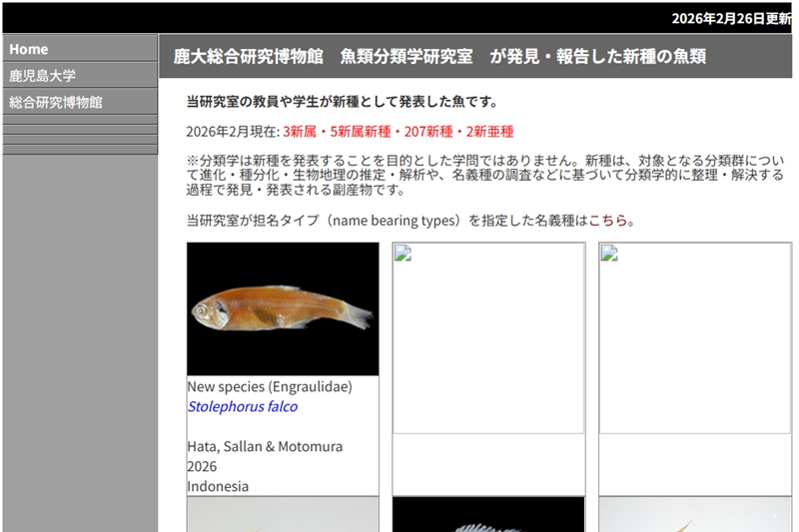Open the Stolephorus falco species link
The width and height of the screenshot is (799, 532).
[x=243, y=406]
